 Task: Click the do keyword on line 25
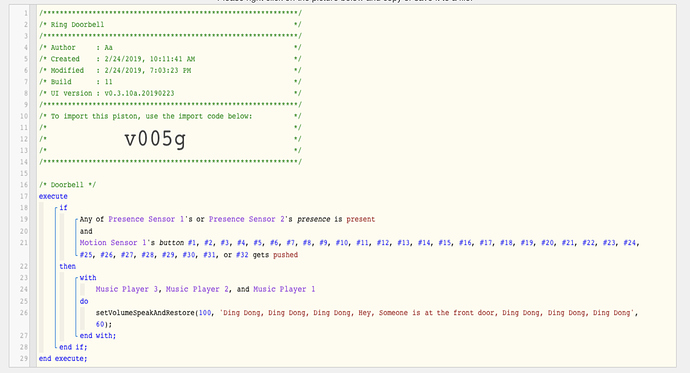pyautogui.click(x=84, y=301)
